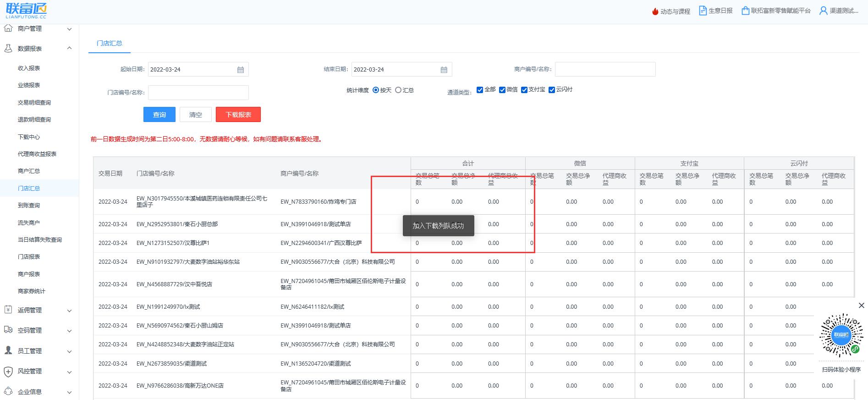Click the 起始日期 date input
868x400 pixels.
[x=198, y=70]
